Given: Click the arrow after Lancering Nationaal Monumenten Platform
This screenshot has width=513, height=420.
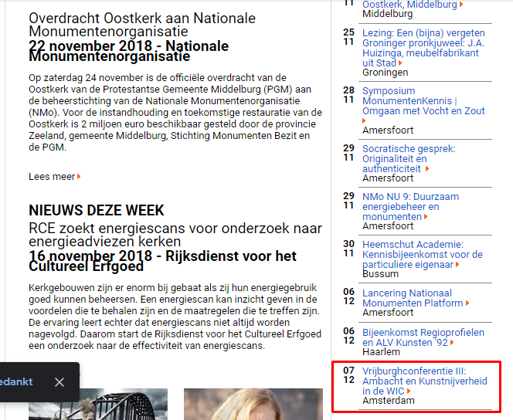Looking at the screenshot, I should (467, 303).
